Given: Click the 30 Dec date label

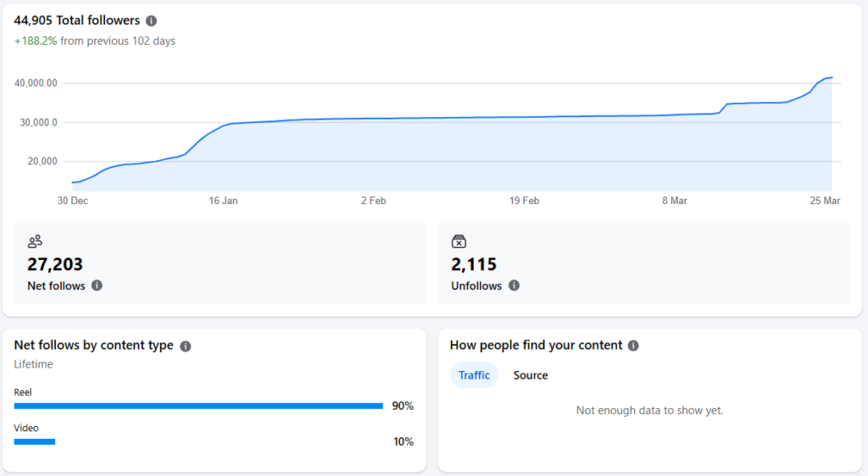Looking at the screenshot, I should click(x=73, y=201).
